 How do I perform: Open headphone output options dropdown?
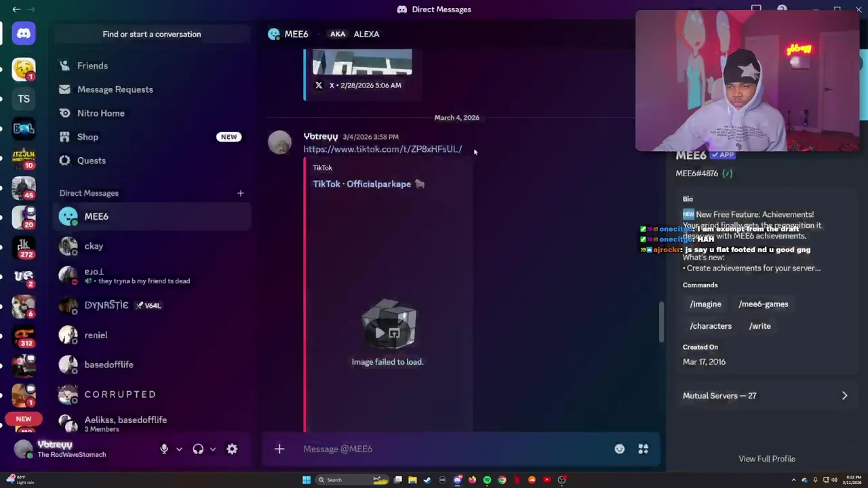pyautogui.click(x=212, y=449)
